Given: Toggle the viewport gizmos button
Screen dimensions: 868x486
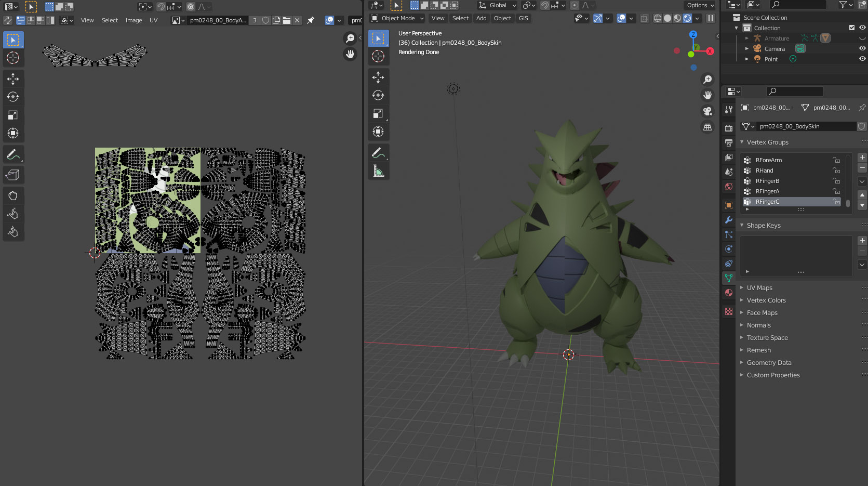Looking at the screenshot, I should click(598, 18).
